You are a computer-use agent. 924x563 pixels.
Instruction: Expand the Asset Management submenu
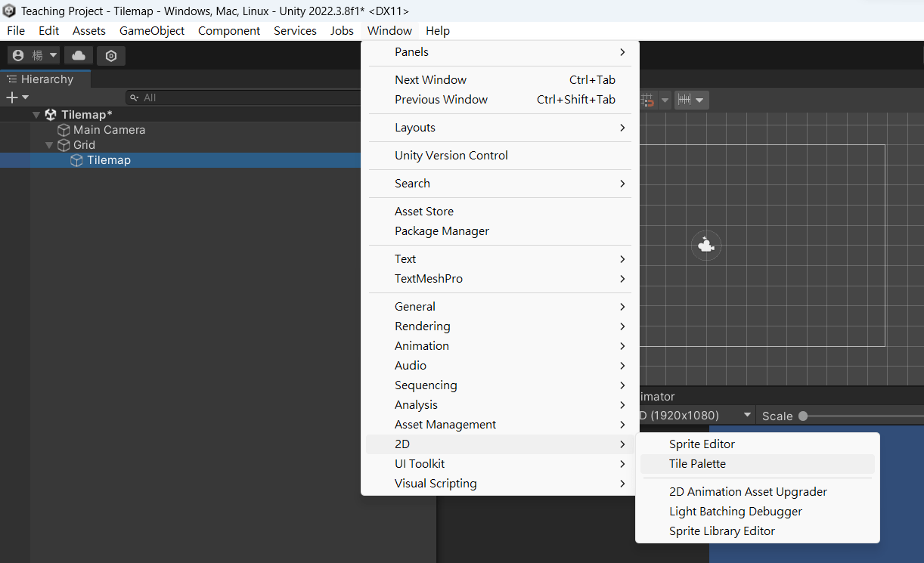click(501, 425)
